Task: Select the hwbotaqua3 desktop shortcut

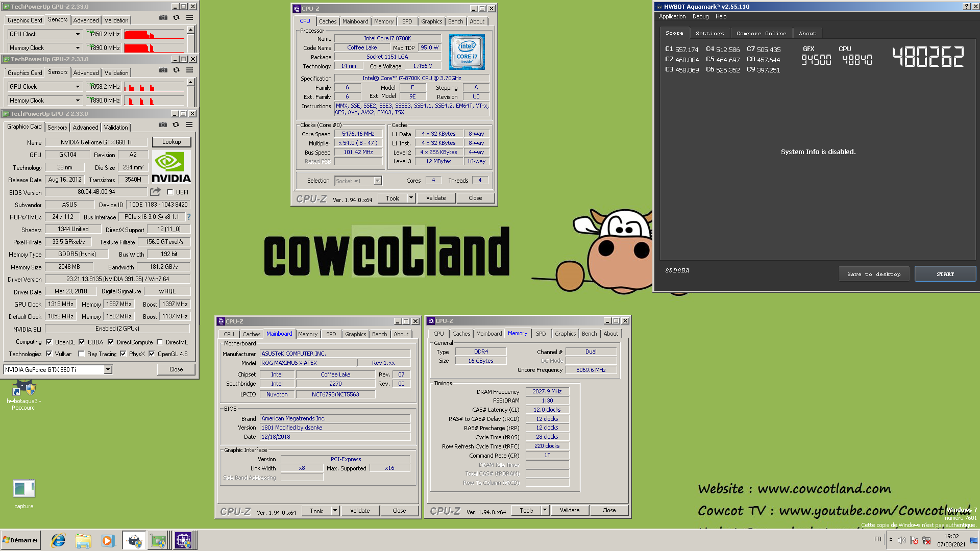Action: click(x=23, y=395)
